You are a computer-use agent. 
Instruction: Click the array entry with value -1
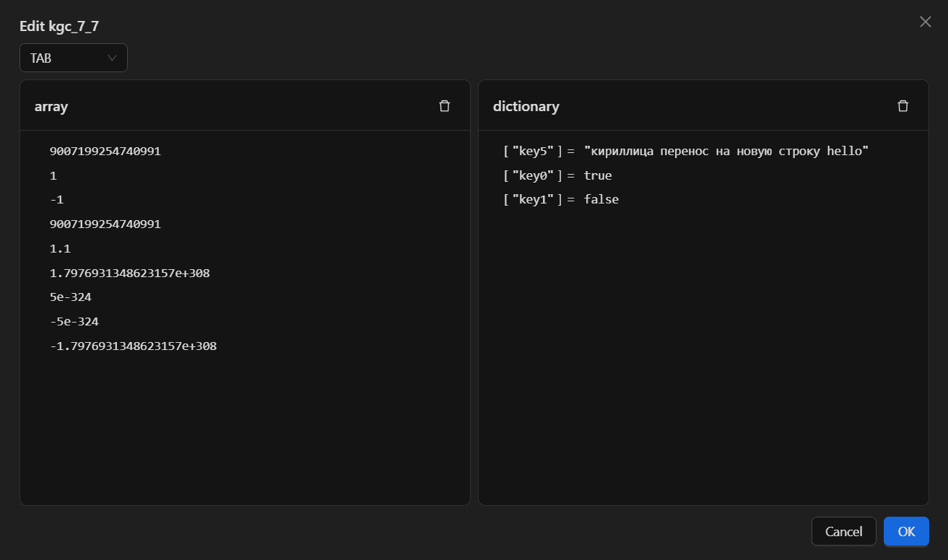56,199
